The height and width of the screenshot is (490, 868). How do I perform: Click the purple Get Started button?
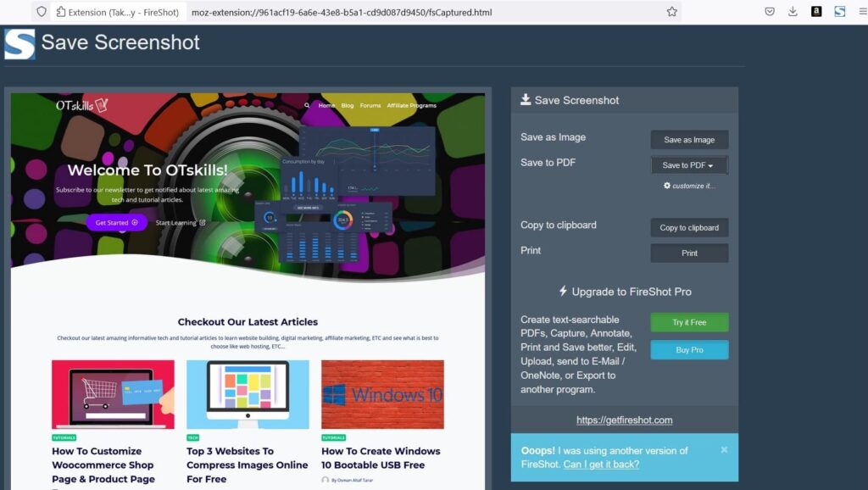[x=117, y=223]
